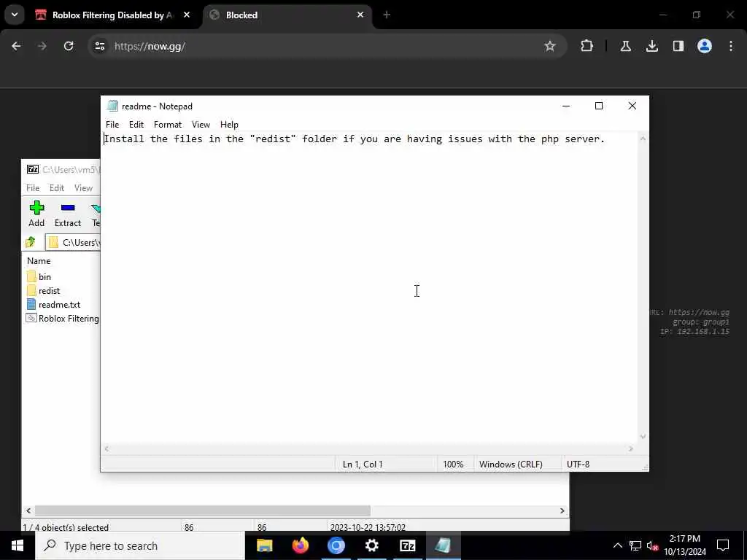The width and height of the screenshot is (747, 560).
Task: Minimize the Notepad window
Action: click(566, 106)
